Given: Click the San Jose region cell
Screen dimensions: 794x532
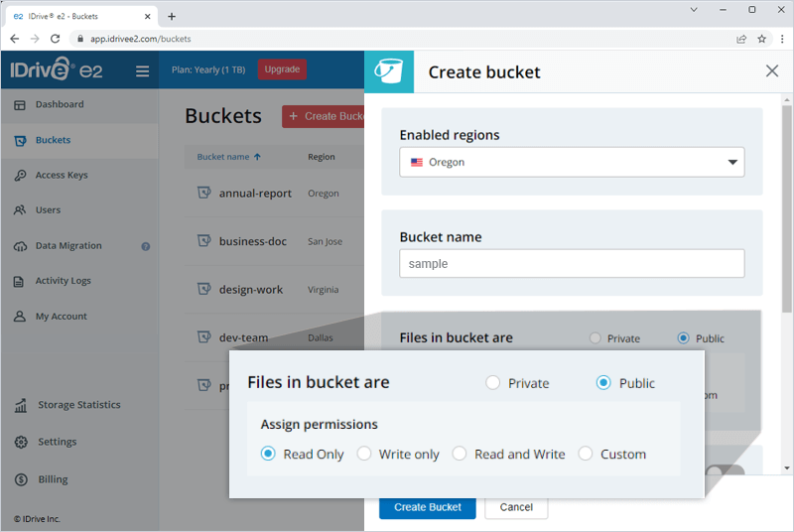Looking at the screenshot, I should pyautogui.click(x=325, y=241).
